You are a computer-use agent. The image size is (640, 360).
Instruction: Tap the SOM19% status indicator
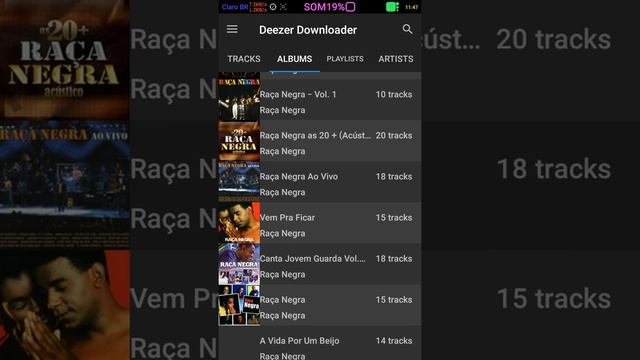(x=329, y=7)
